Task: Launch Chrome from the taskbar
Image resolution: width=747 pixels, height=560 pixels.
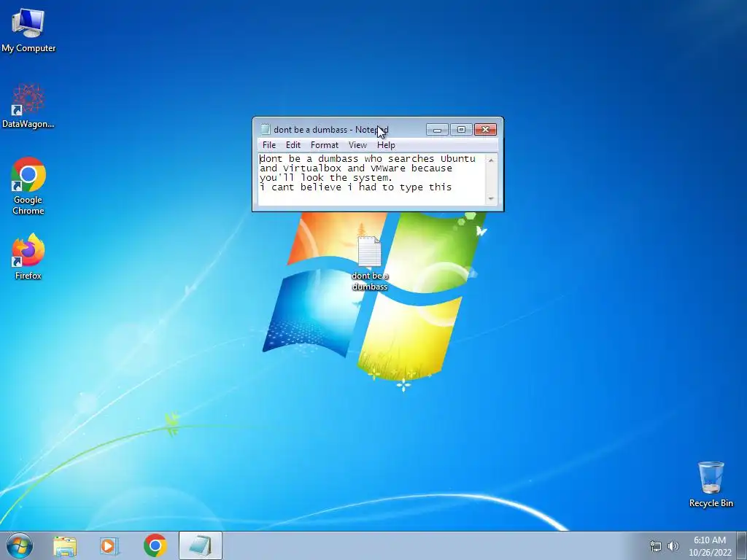Action: click(x=155, y=546)
